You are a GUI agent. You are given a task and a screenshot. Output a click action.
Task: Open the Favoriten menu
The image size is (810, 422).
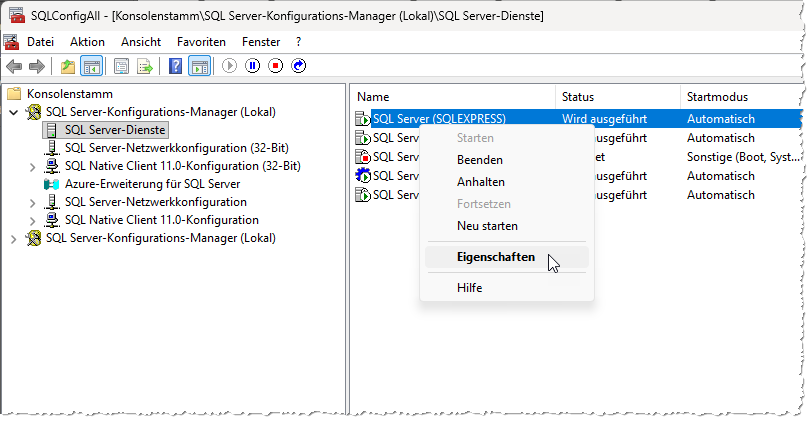(201, 42)
